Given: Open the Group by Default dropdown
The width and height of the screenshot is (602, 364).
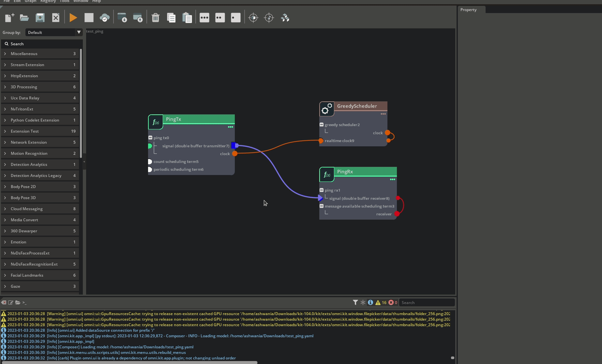Looking at the screenshot, I should click(x=54, y=32).
